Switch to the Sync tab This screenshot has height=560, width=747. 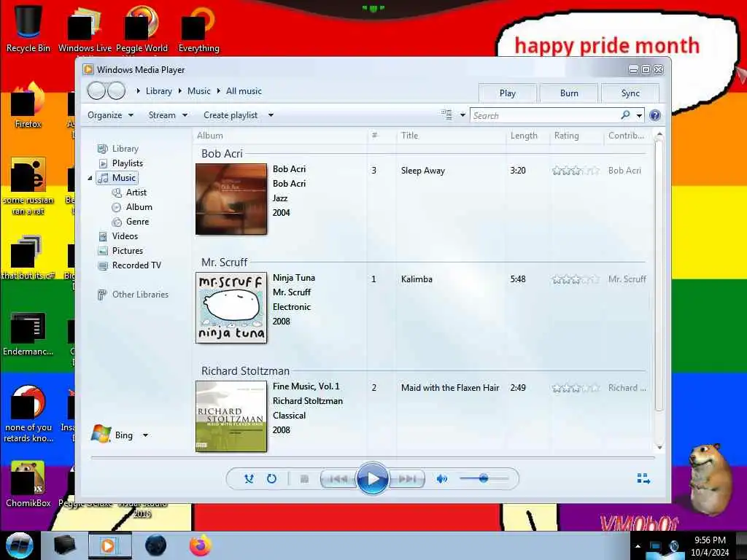click(x=630, y=93)
